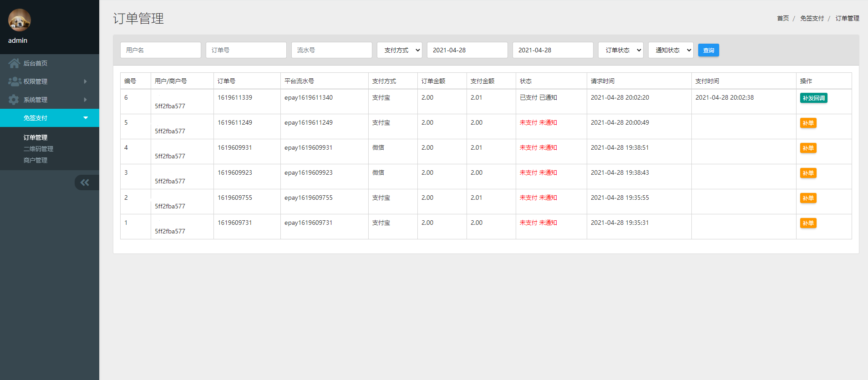Expand the 系统管理 submenu arrow
Viewport: 868px width, 380px height.
pos(85,100)
